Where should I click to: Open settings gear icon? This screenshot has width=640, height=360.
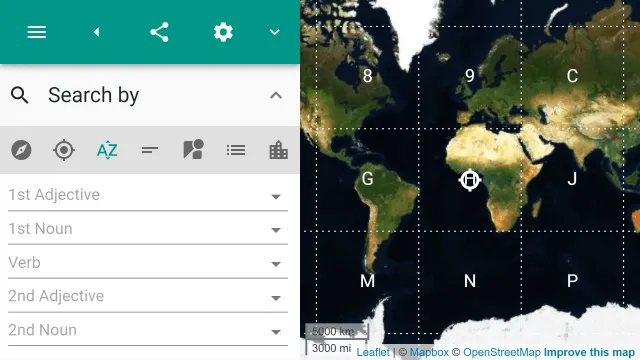[x=223, y=32]
